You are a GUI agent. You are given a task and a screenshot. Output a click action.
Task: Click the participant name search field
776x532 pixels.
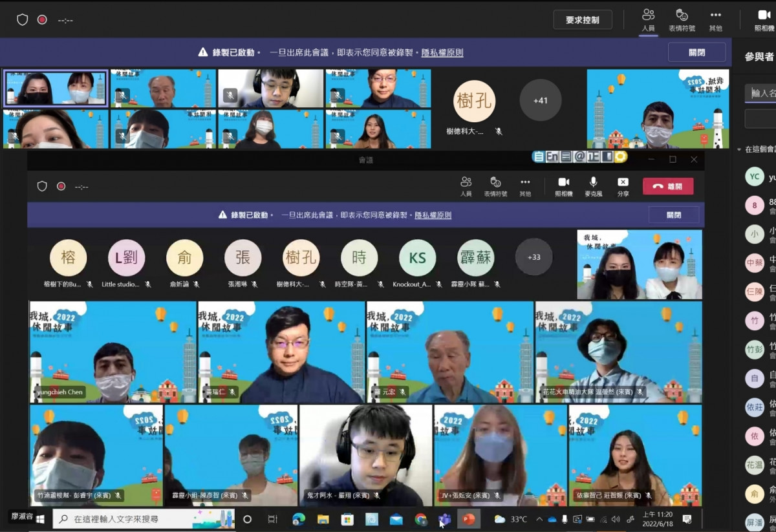coord(760,93)
